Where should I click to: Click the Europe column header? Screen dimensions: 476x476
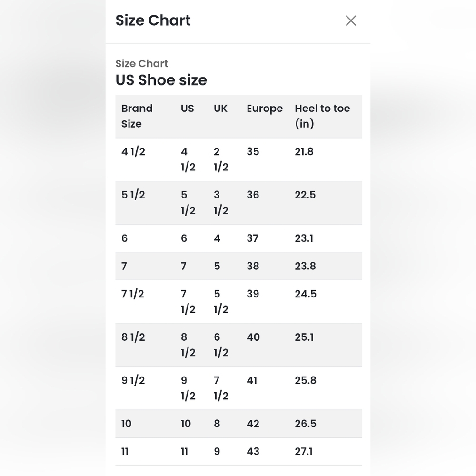265,109
